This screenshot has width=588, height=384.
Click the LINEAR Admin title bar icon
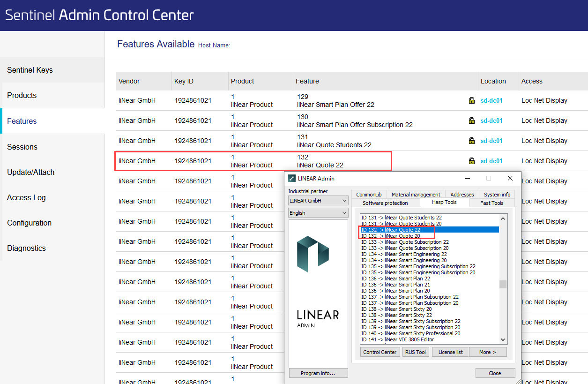291,178
